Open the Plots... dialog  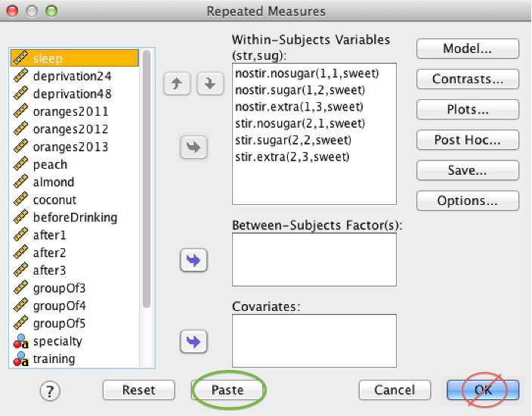pos(468,110)
